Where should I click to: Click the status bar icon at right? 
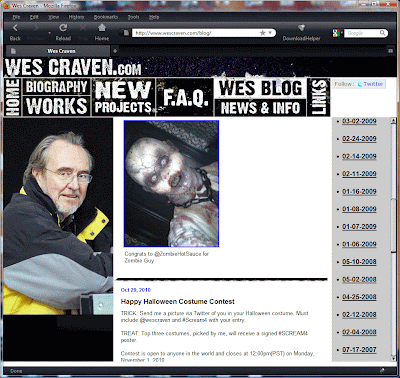coord(382,371)
